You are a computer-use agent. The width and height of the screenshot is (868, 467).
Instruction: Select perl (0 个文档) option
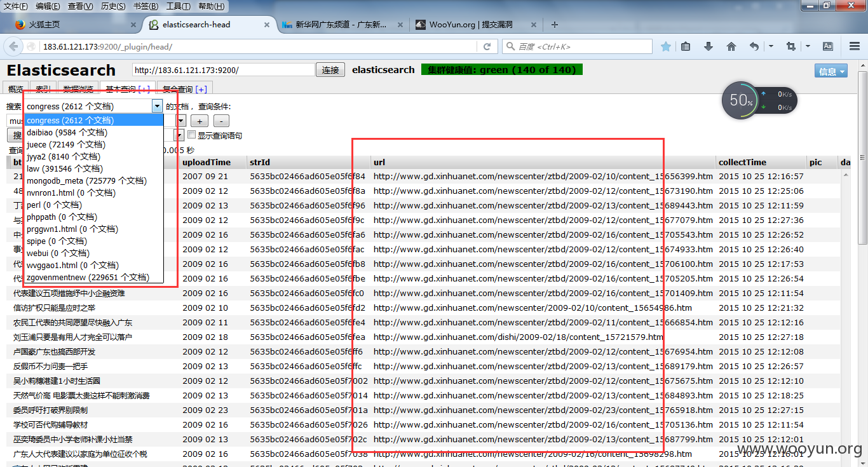(93, 205)
